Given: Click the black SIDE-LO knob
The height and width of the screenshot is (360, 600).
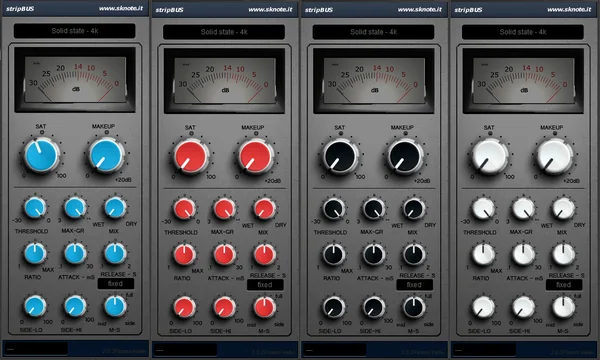Looking at the screenshot, I should [x=334, y=307].
